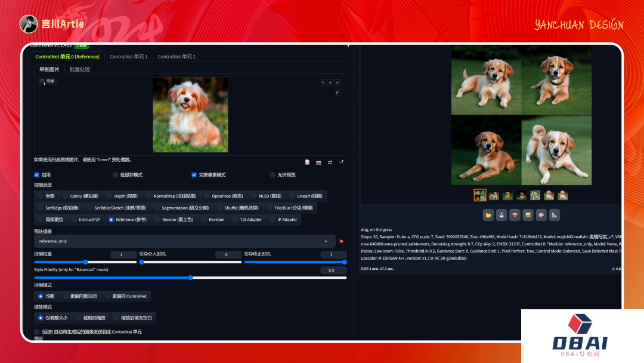644x363 pixels.
Task: Send the result to inpaint with the palette icon
Action: click(x=541, y=215)
